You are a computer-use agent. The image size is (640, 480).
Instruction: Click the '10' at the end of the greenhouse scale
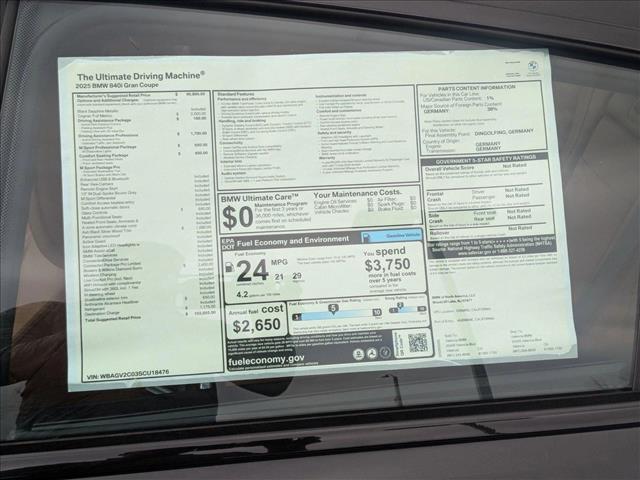377,313
